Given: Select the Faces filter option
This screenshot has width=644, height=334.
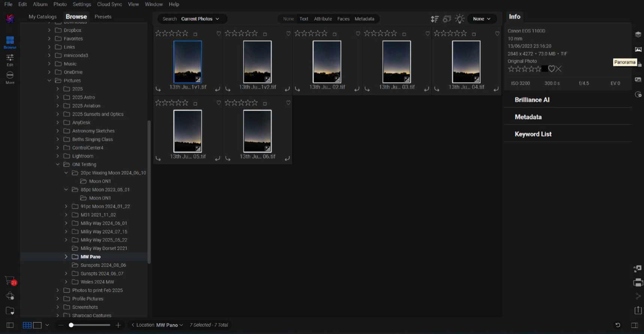Looking at the screenshot, I should tap(343, 19).
